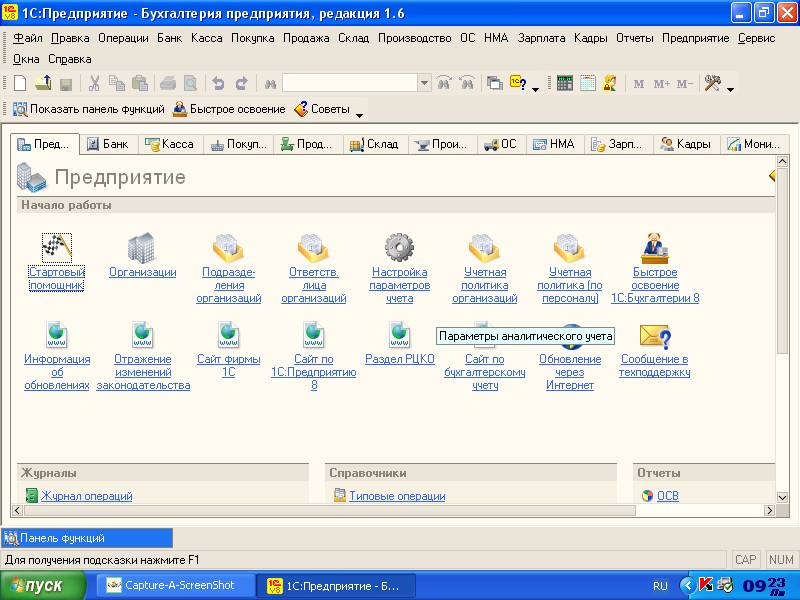Click the M memory button
Image resolution: width=800 pixels, height=600 pixels.
click(x=639, y=84)
